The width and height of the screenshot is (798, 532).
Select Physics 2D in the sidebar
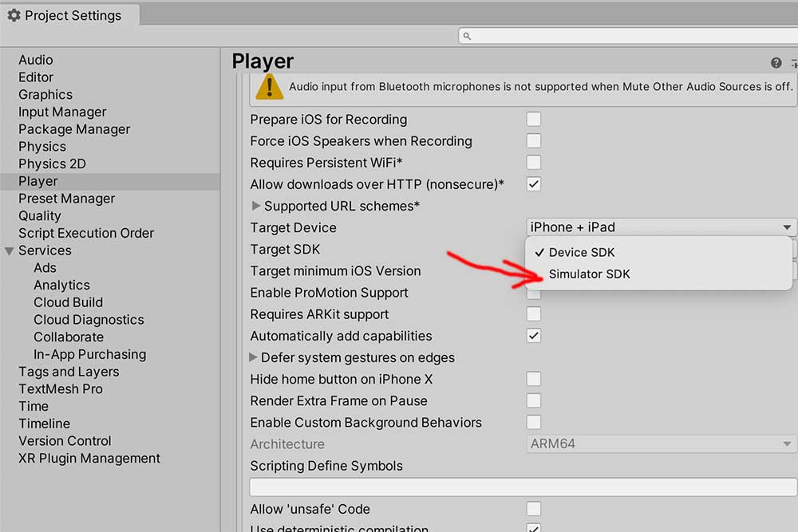pos(52,164)
